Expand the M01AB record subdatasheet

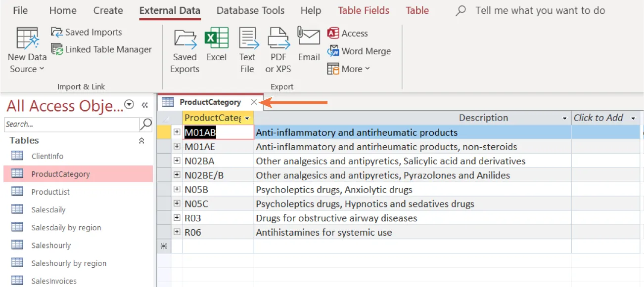point(176,132)
